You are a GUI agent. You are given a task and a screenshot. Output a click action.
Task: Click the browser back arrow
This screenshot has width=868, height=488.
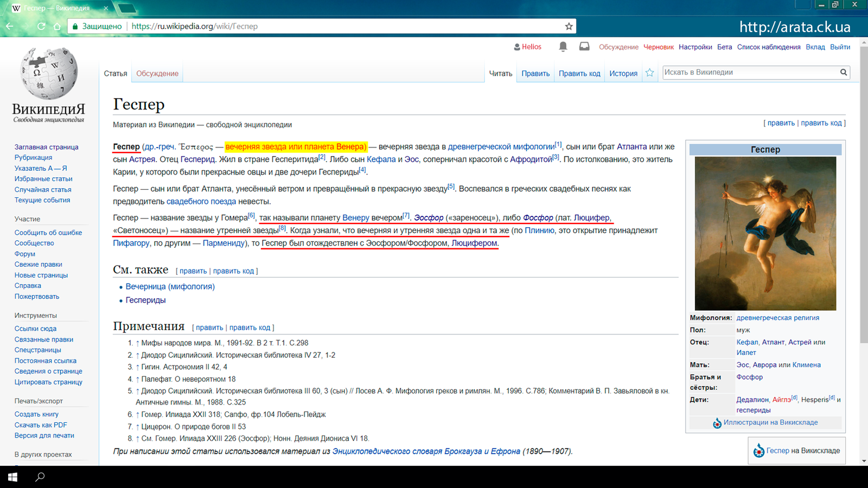[10, 26]
